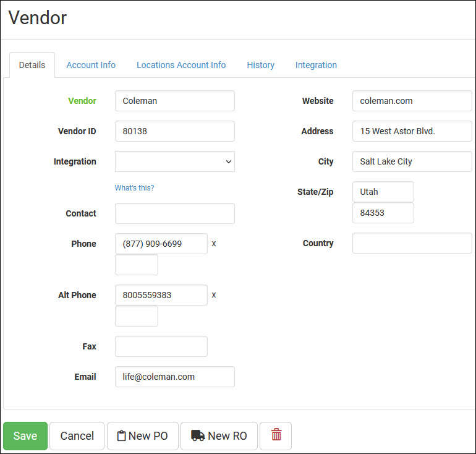
Task: Click the Vendor page heading
Action: click(37, 17)
